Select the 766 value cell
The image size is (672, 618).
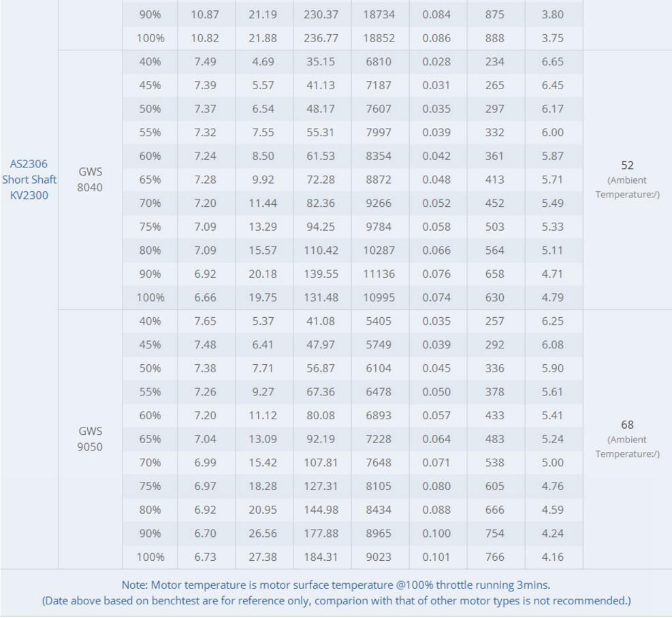click(494, 557)
